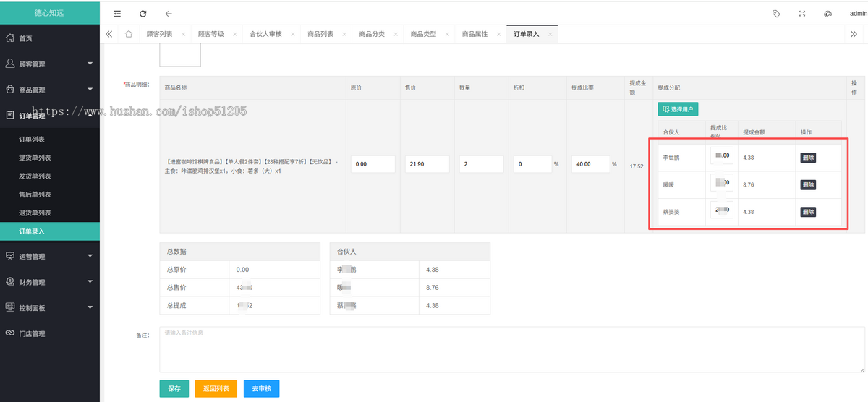
Task: Click the home icon tab
Action: pos(128,34)
